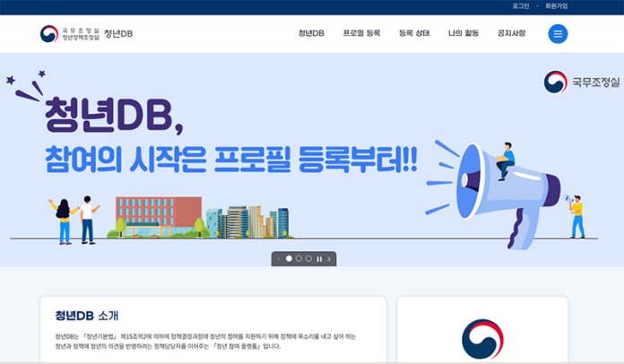Pause the banner slideshow
The width and height of the screenshot is (624, 364).
319,259
